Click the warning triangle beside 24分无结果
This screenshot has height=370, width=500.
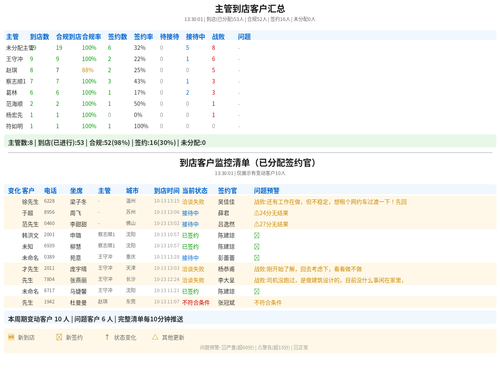[257, 213]
